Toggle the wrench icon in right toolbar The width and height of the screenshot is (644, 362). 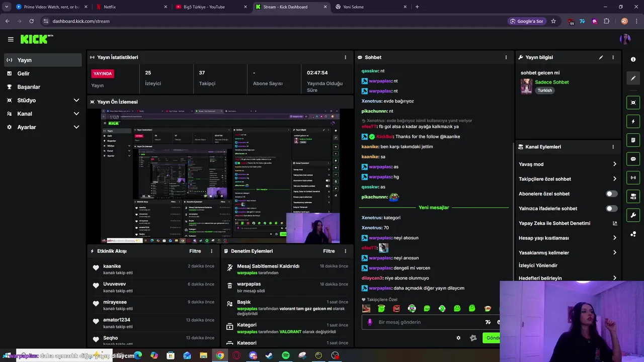(x=633, y=215)
